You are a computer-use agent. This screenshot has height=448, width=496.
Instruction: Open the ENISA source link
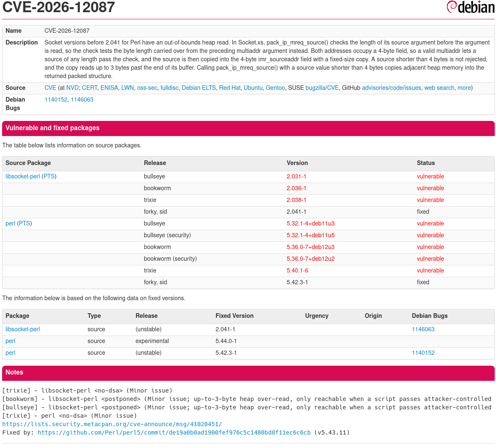pyautogui.click(x=109, y=88)
